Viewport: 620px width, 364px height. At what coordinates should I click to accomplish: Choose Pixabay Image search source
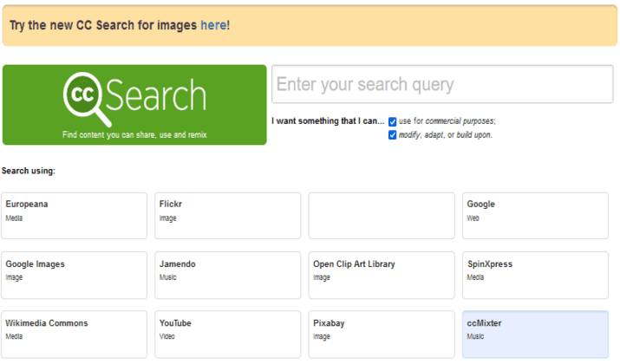click(x=382, y=335)
